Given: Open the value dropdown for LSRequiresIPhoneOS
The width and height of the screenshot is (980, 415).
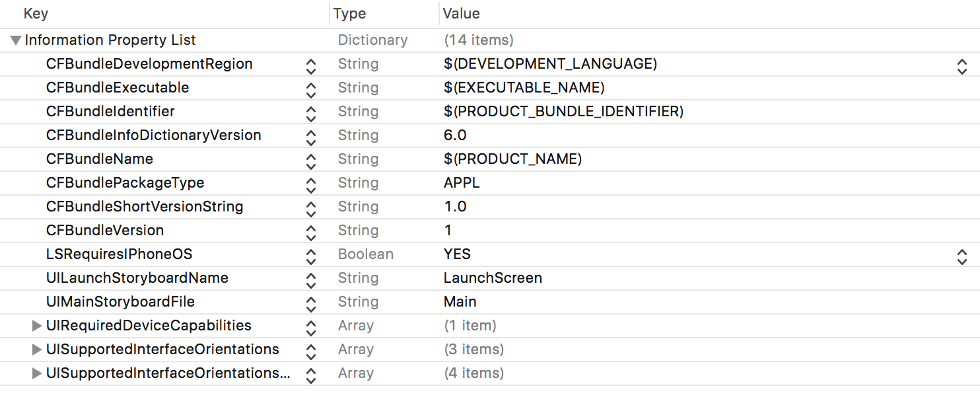Looking at the screenshot, I should (x=963, y=254).
